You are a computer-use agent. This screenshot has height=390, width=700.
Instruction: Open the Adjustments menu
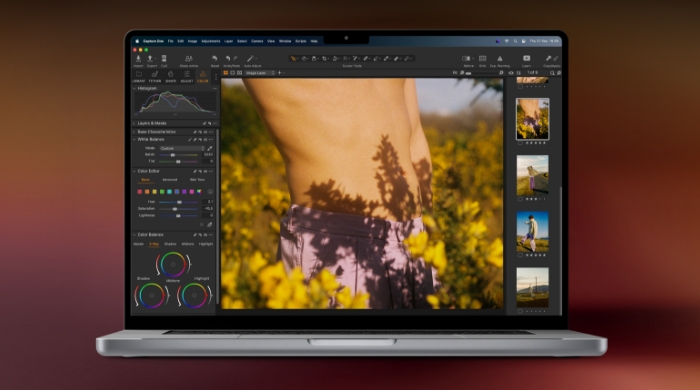coord(211,41)
